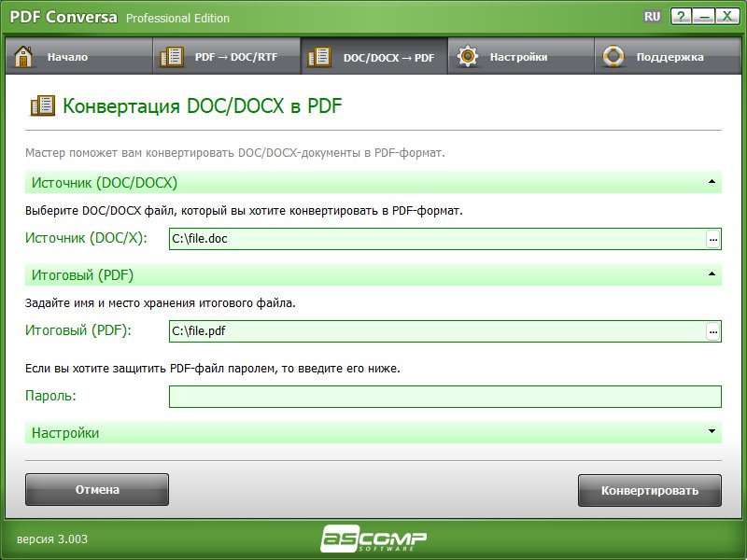Click the gear icon for Настройки
The height and width of the screenshot is (560, 747).
468,56
